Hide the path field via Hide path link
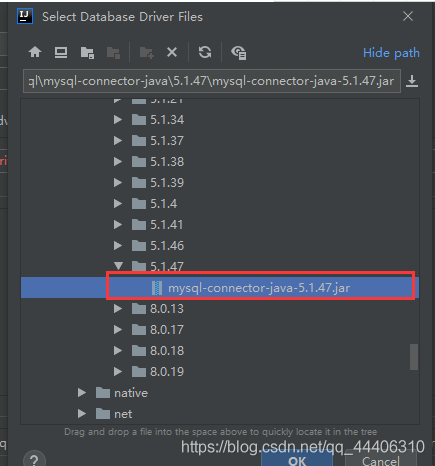This screenshot has height=466, width=435. pos(391,53)
